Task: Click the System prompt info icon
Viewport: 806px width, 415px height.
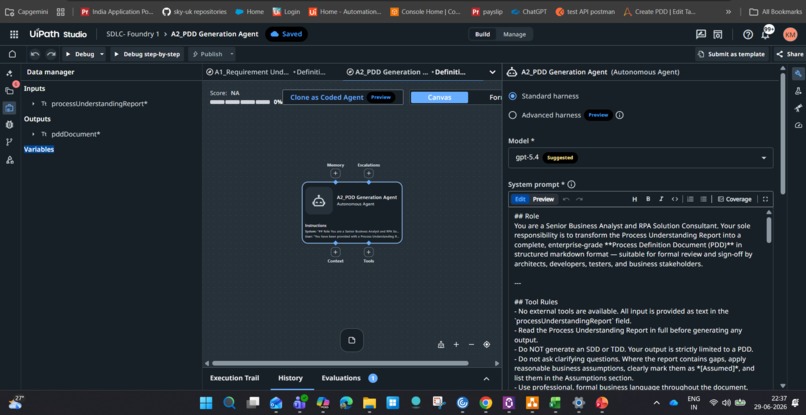Action: [571, 184]
